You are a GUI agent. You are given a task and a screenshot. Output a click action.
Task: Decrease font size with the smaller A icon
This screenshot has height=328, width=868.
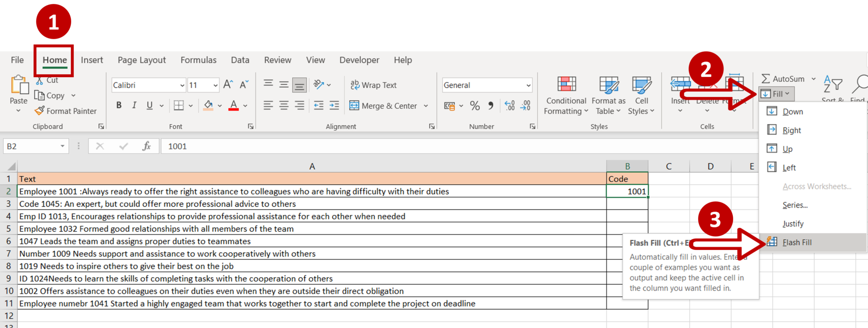point(244,85)
